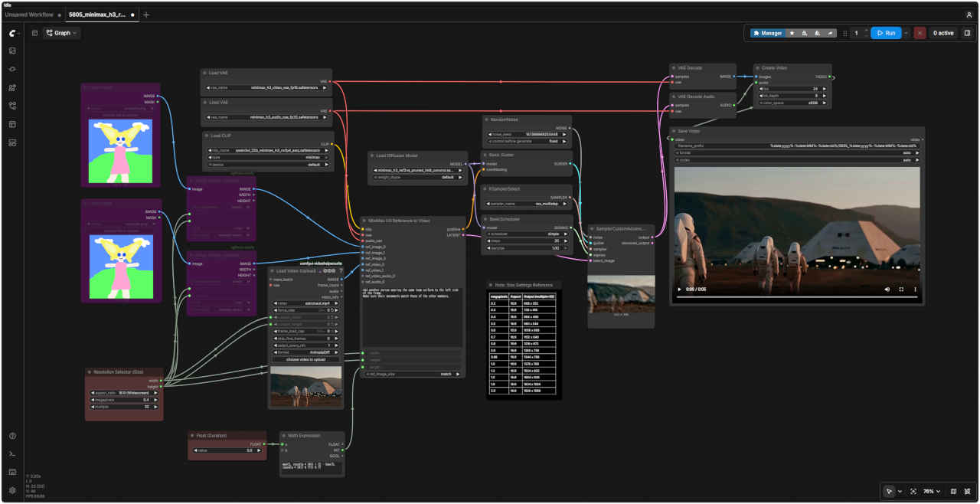Open the settings gear icon
Image resolution: width=980 pixels, height=504 pixels.
point(12,490)
